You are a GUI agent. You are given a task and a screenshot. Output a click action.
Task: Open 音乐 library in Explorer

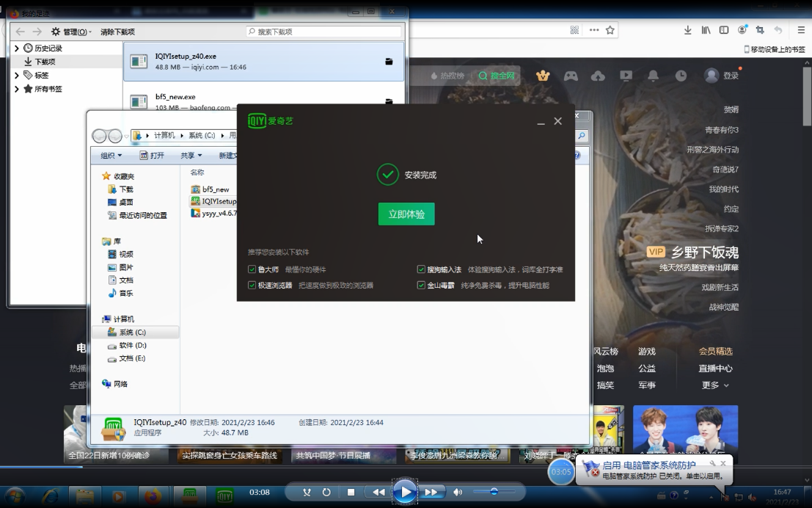[x=120, y=293]
